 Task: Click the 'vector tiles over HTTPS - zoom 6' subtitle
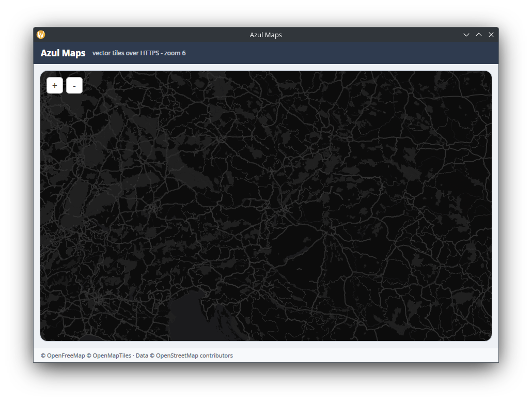pos(139,53)
